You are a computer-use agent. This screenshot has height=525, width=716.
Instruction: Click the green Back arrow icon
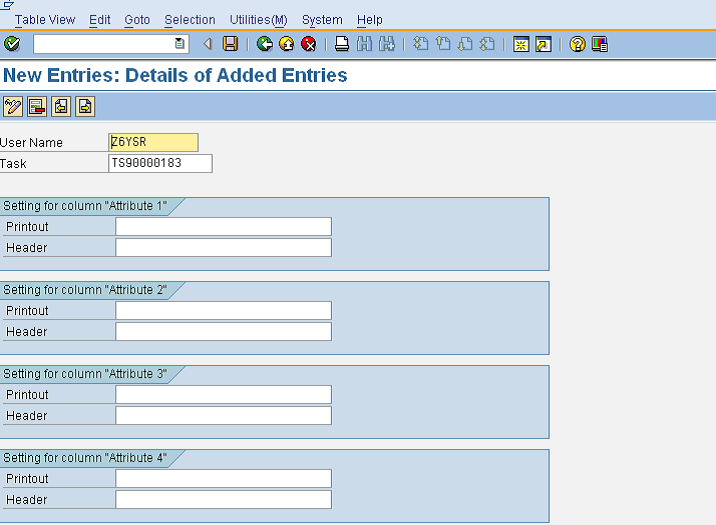tap(265, 44)
